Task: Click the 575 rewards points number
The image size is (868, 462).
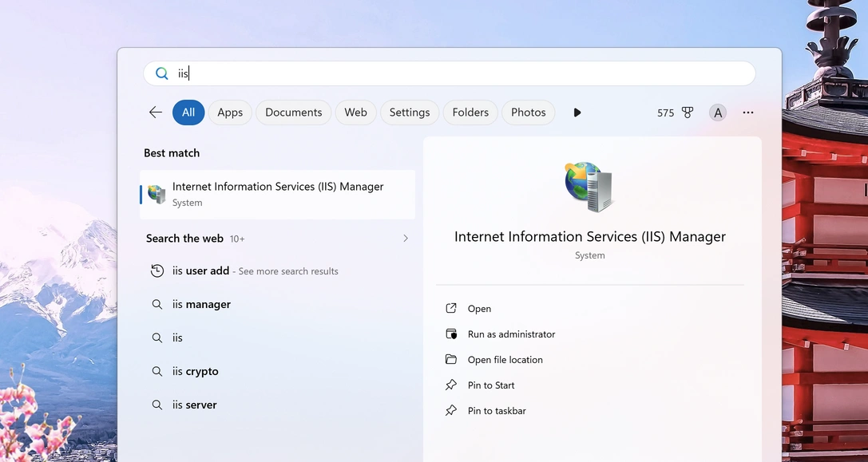Action: pyautogui.click(x=665, y=113)
